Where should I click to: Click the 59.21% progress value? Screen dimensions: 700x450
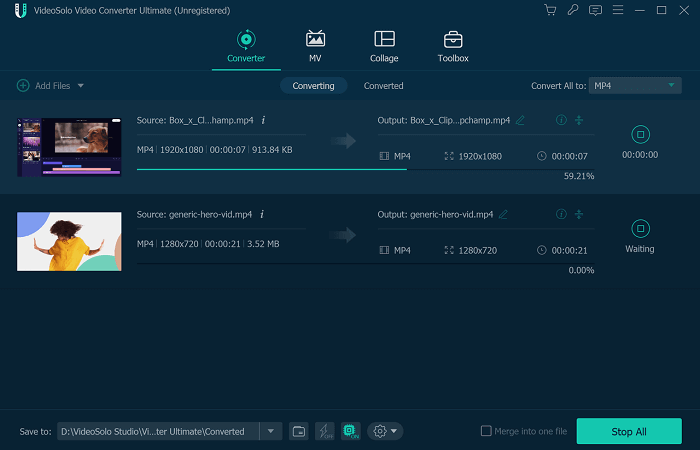point(579,176)
